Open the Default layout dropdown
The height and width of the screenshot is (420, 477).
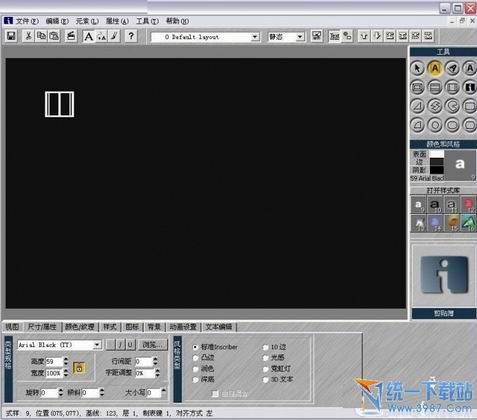point(255,36)
